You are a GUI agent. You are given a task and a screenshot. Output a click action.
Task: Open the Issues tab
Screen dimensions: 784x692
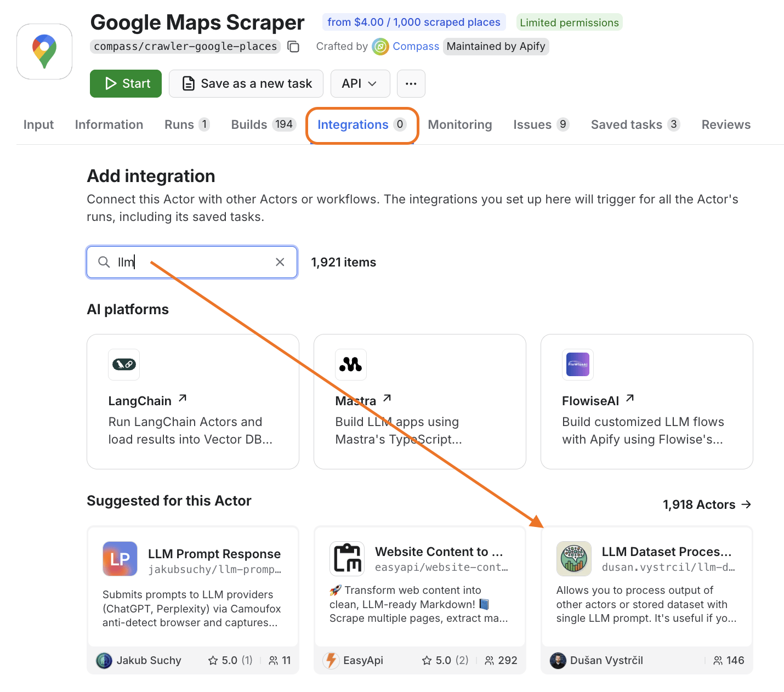(541, 125)
